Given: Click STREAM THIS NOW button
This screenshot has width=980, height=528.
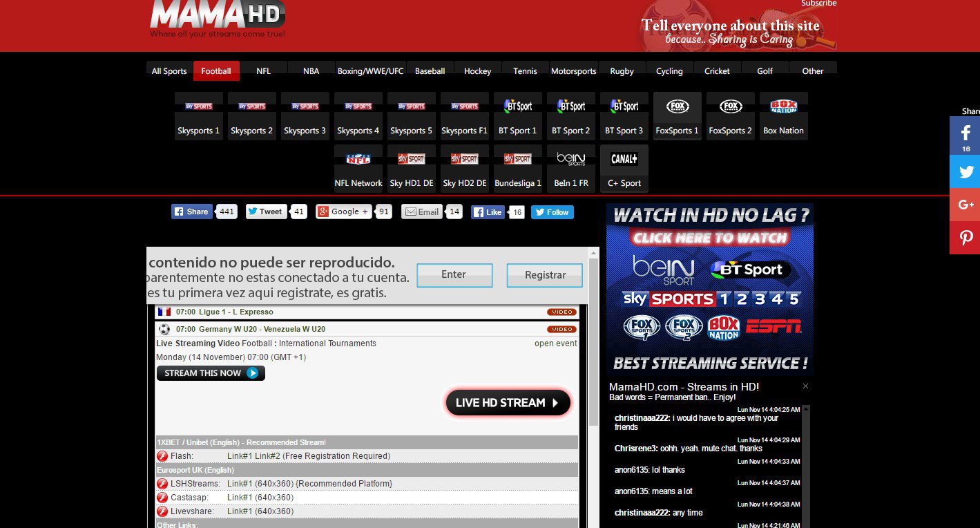Looking at the screenshot, I should (211, 373).
